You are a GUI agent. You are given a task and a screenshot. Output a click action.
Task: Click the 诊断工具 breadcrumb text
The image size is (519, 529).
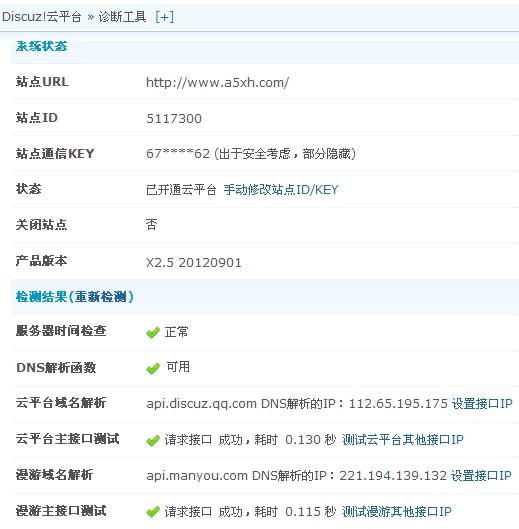(x=122, y=17)
